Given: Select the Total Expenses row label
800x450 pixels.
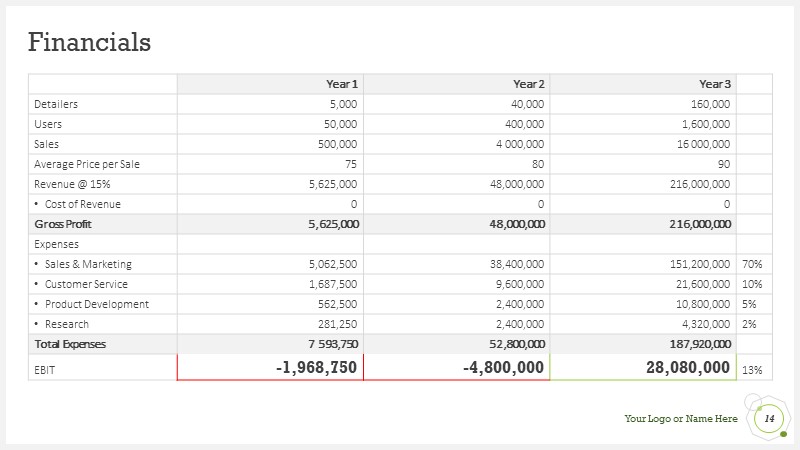Looking at the screenshot, I should click(70, 344).
